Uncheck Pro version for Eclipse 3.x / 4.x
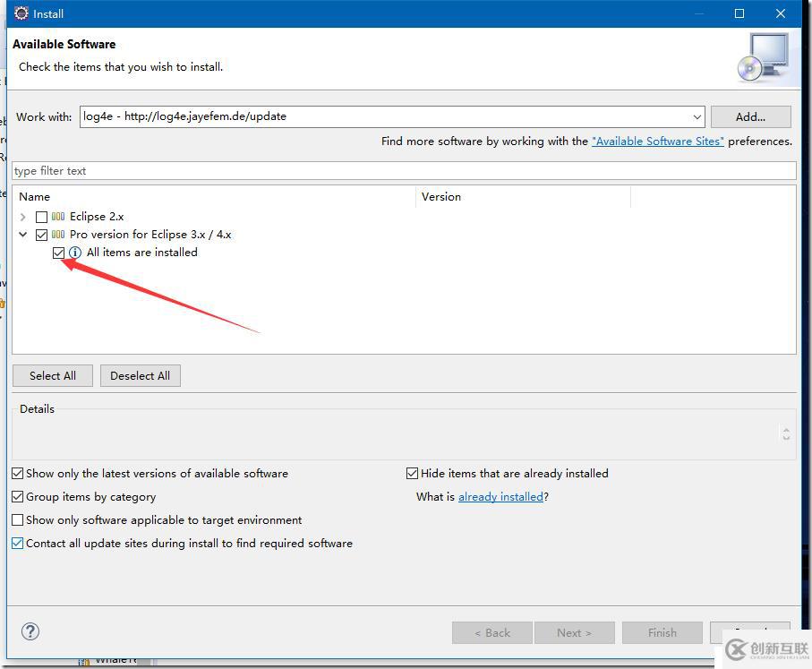 pos(41,235)
